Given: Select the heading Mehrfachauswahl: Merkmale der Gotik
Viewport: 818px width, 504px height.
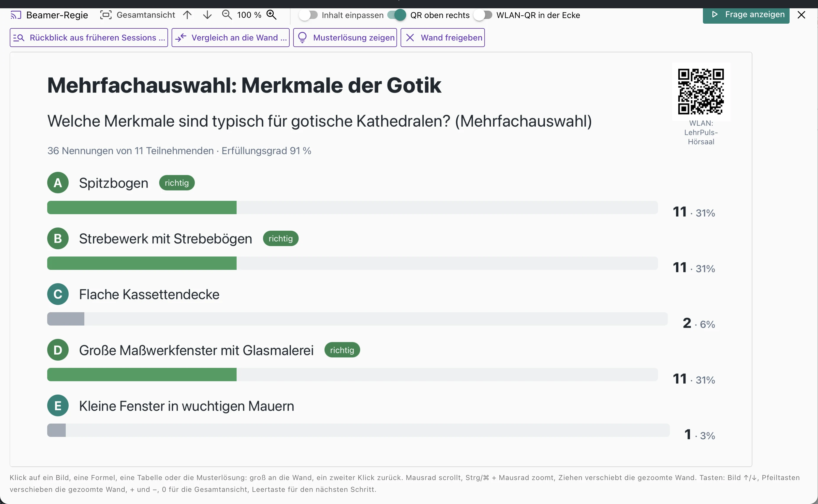Looking at the screenshot, I should (244, 85).
